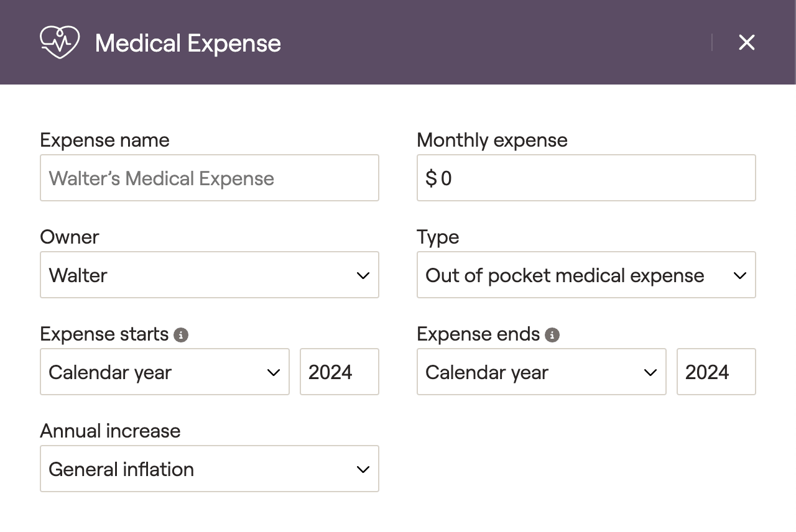Expand the Annual increase dropdown
The image size is (796, 532).
[209, 469]
